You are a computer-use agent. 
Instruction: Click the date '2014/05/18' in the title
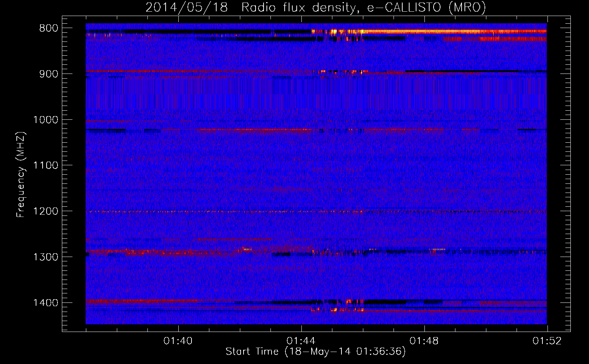(187, 7)
